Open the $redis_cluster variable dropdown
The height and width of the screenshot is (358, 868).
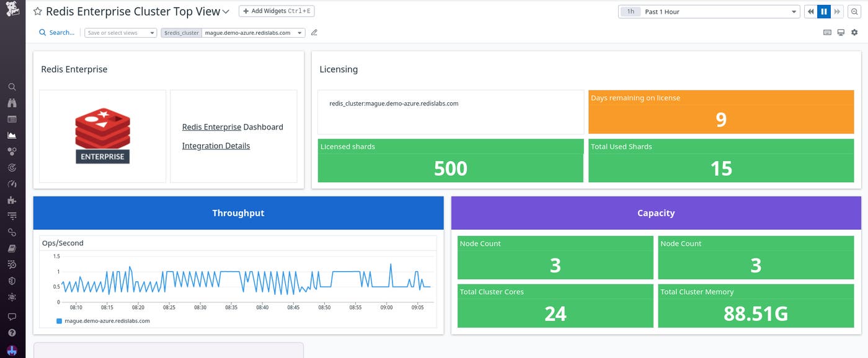click(x=254, y=32)
